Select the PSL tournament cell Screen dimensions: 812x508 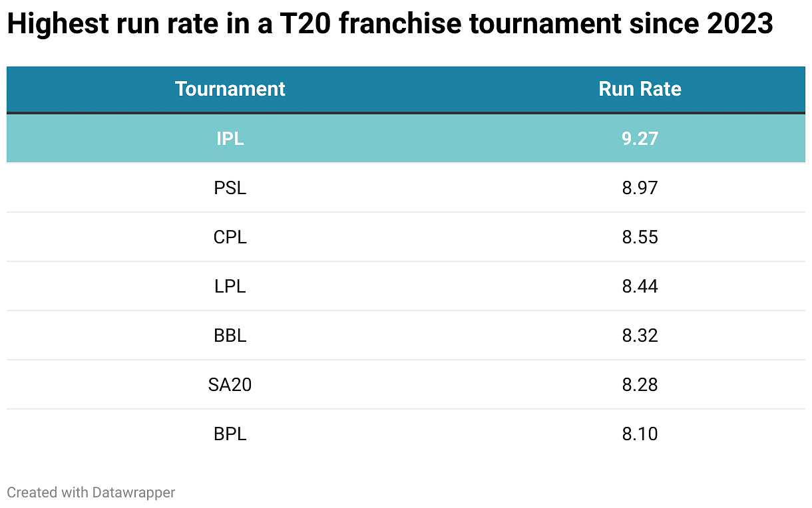click(x=230, y=188)
